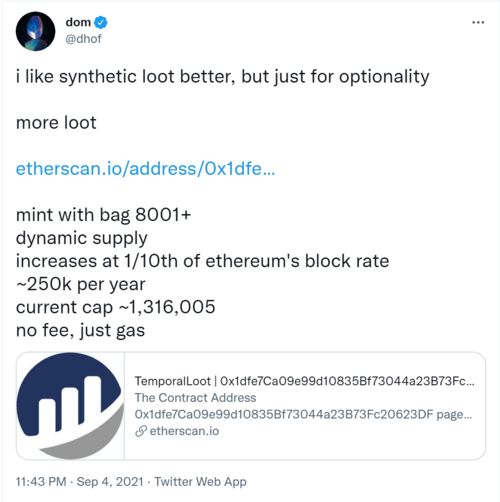The width and height of the screenshot is (500, 502).
Task: Click the blue verified badge
Action: pos(100,22)
